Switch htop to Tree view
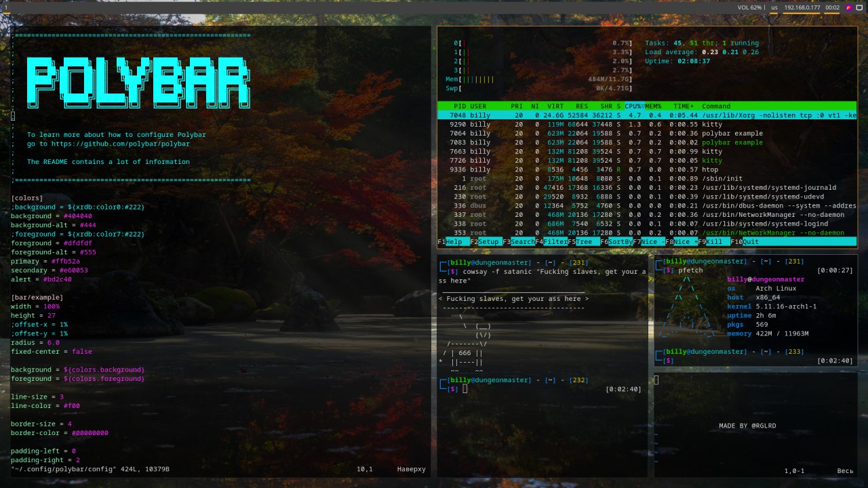 coord(584,241)
